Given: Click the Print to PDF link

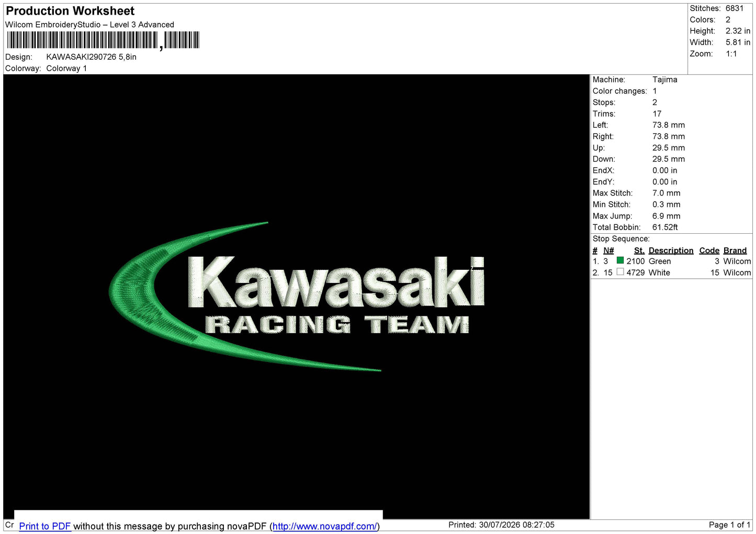Looking at the screenshot, I should pyautogui.click(x=44, y=526).
